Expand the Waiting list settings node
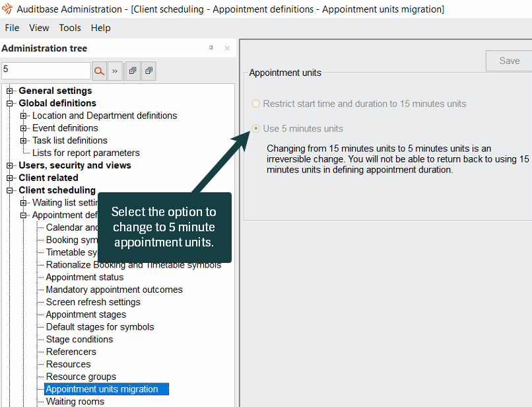Image resolution: width=532 pixels, height=407 pixels. click(23, 203)
